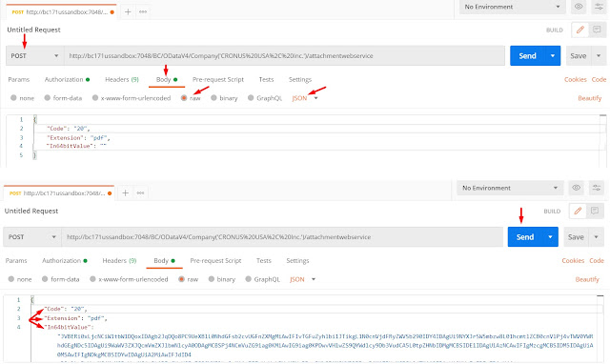Open Pre-request Script tab in upper window

coord(218,79)
